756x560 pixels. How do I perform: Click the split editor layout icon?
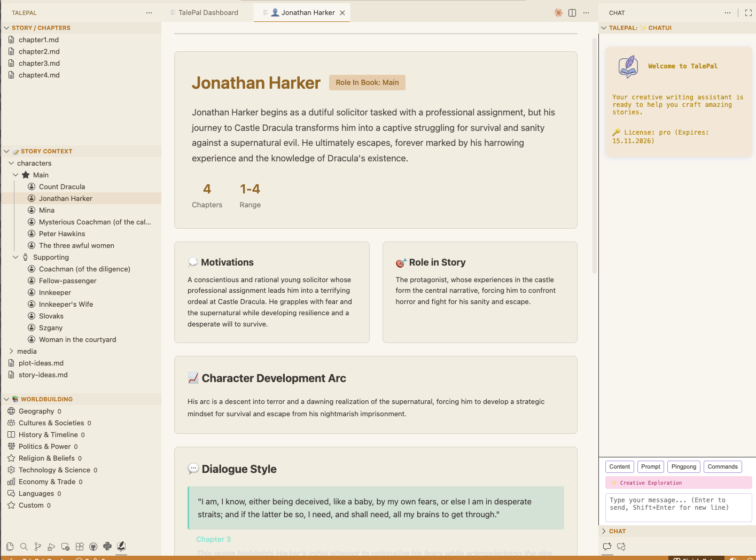[572, 13]
